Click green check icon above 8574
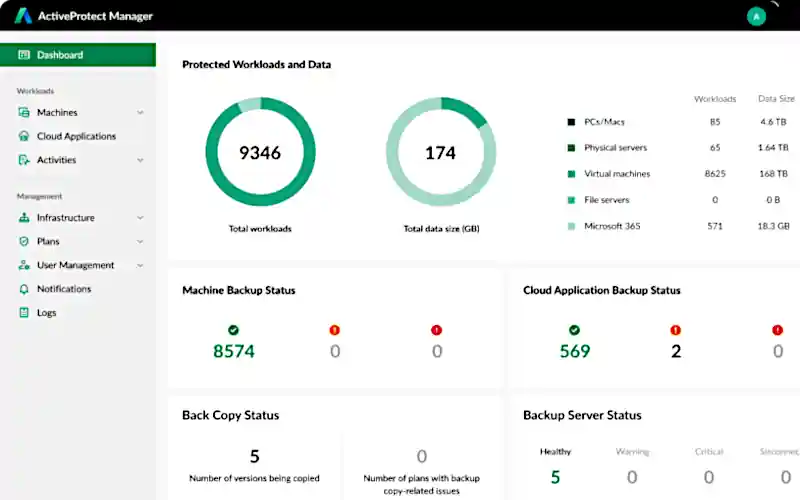Image resolution: width=800 pixels, height=500 pixels. pos(233,330)
